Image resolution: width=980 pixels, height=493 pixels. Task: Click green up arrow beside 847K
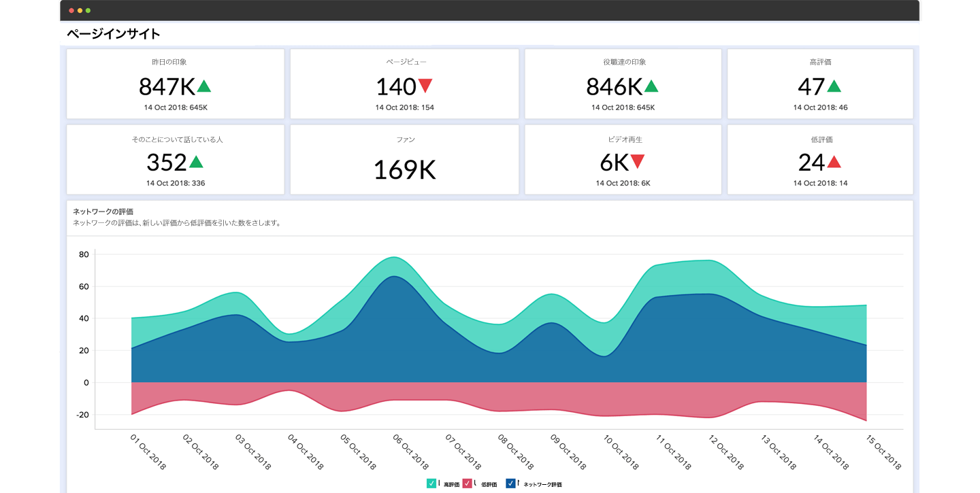(x=204, y=86)
